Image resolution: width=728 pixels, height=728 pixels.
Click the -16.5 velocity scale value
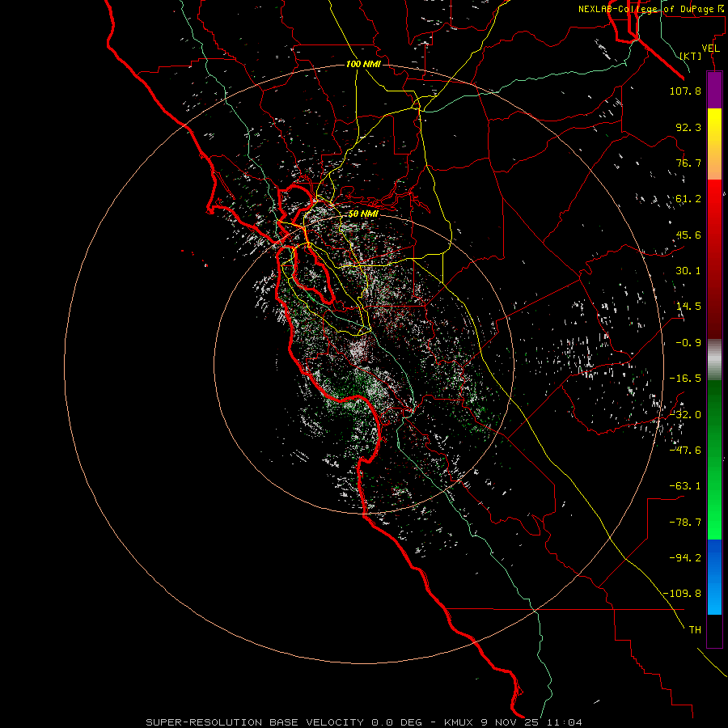pos(685,379)
